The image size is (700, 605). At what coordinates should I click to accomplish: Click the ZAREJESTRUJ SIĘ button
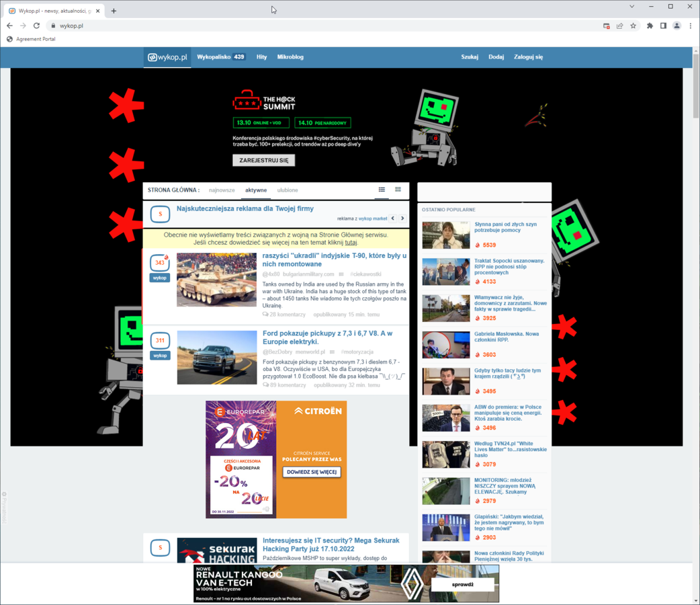click(x=264, y=161)
